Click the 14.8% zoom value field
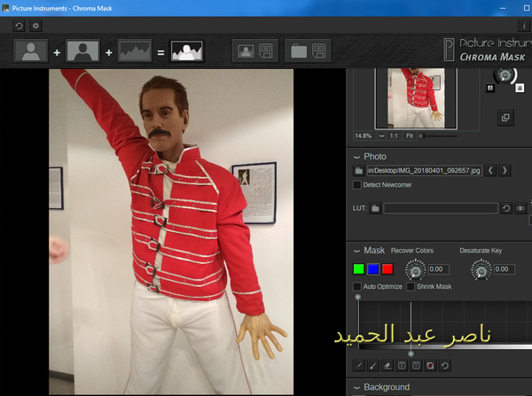Screen dimensions: 532x396 (x=364, y=136)
